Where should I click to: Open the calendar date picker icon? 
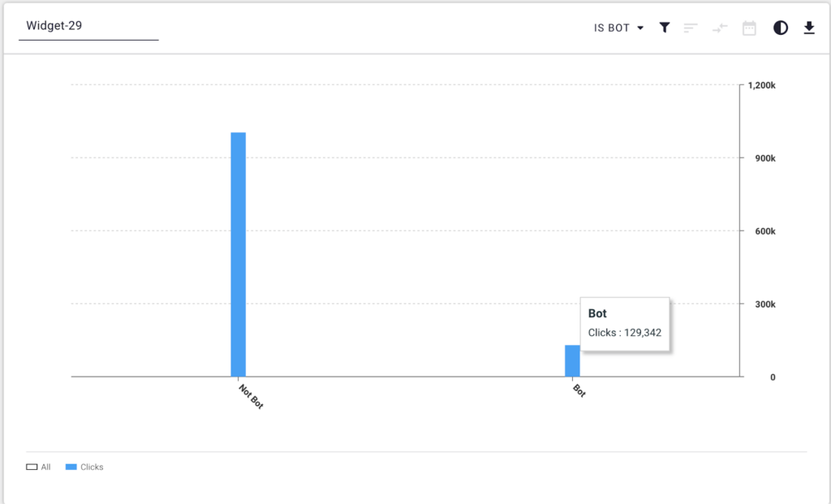click(749, 28)
